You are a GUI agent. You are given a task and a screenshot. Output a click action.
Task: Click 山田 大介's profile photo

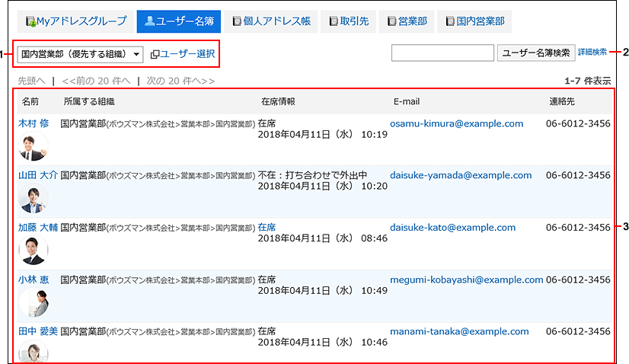coord(34,198)
